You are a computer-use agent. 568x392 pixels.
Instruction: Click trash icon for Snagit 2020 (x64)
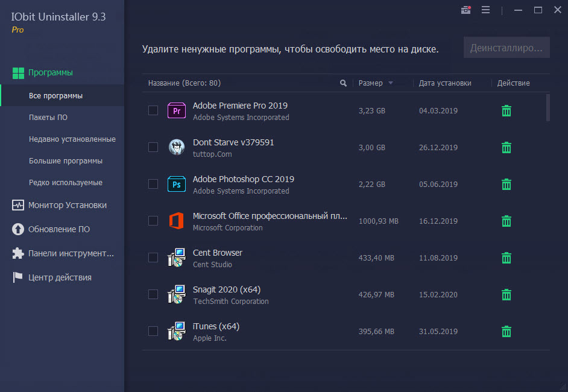click(x=506, y=294)
